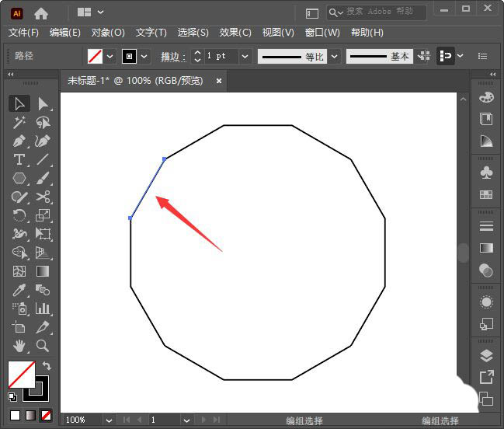This screenshot has width=504, height=429.
Task: Choose the Pen tool
Action: [19, 141]
